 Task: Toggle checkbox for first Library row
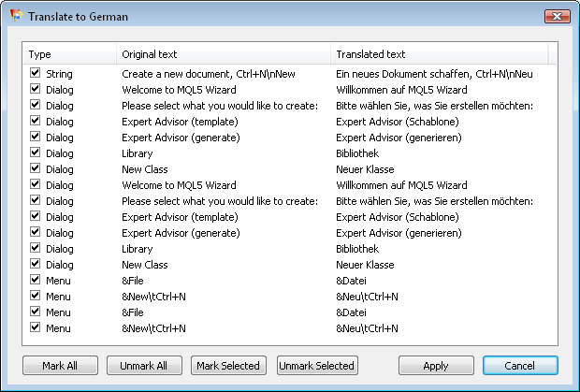point(36,152)
